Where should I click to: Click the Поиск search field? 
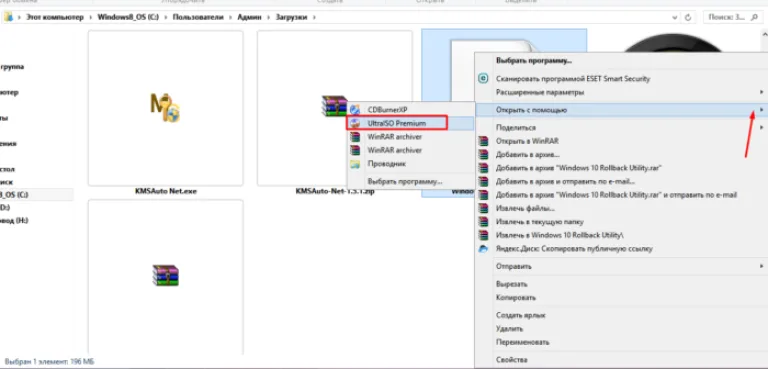(733, 17)
